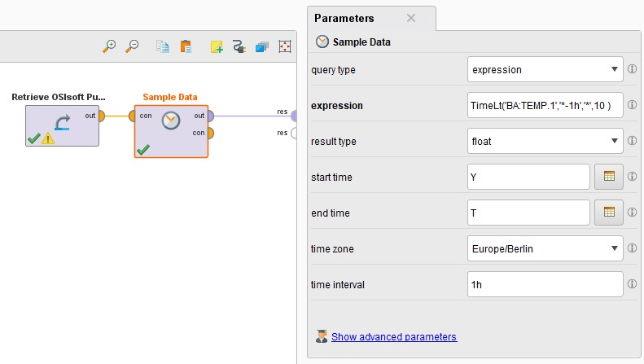Click the zoom in magnifier icon
This screenshot has width=644, height=364.
click(x=109, y=46)
